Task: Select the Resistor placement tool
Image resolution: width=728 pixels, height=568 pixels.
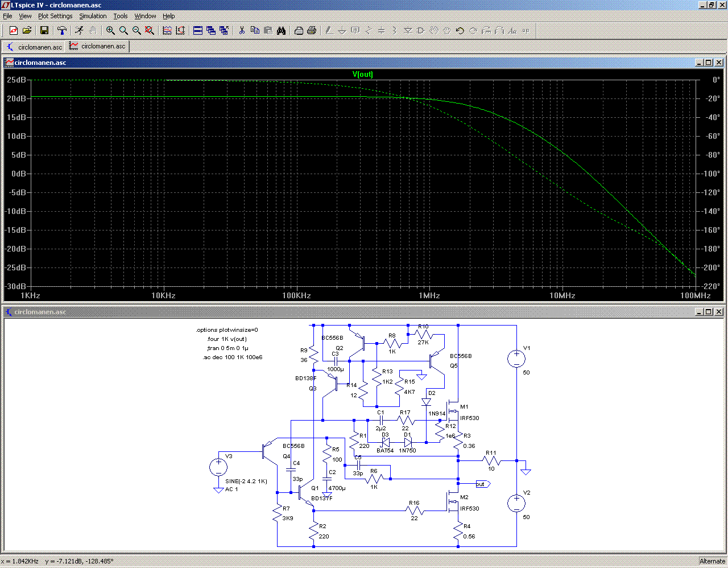Action: (369, 31)
